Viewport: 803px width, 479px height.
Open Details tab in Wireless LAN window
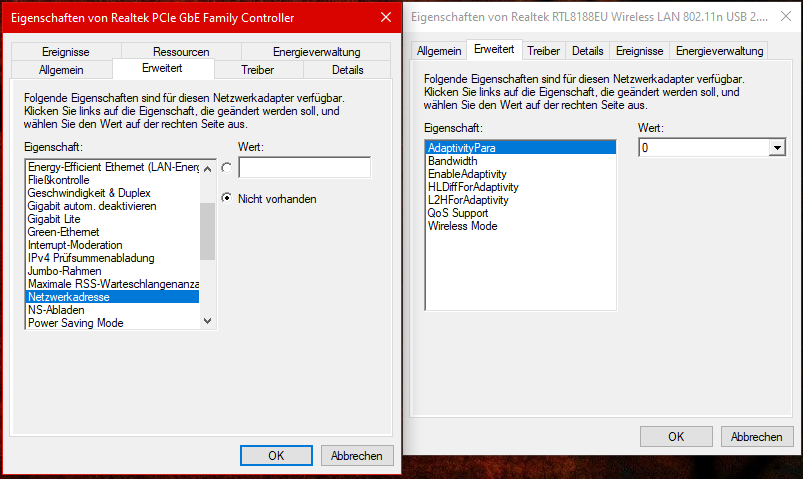tap(587, 51)
